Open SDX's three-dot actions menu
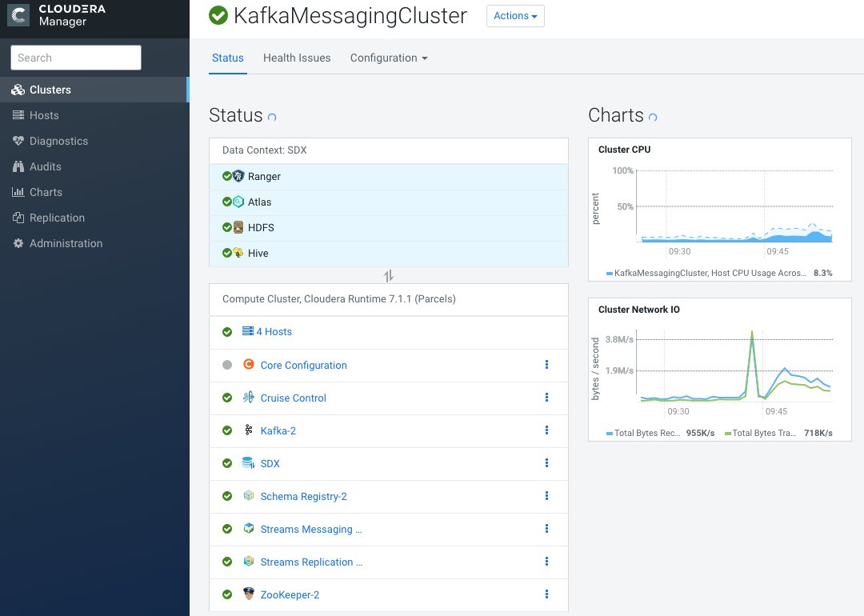The image size is (864, 616). pyautogui.click(x=546, y=463)
